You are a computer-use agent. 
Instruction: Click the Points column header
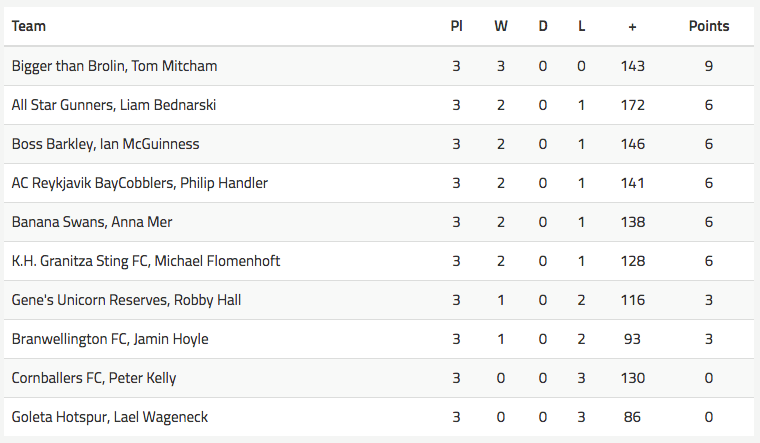point(709,26)
